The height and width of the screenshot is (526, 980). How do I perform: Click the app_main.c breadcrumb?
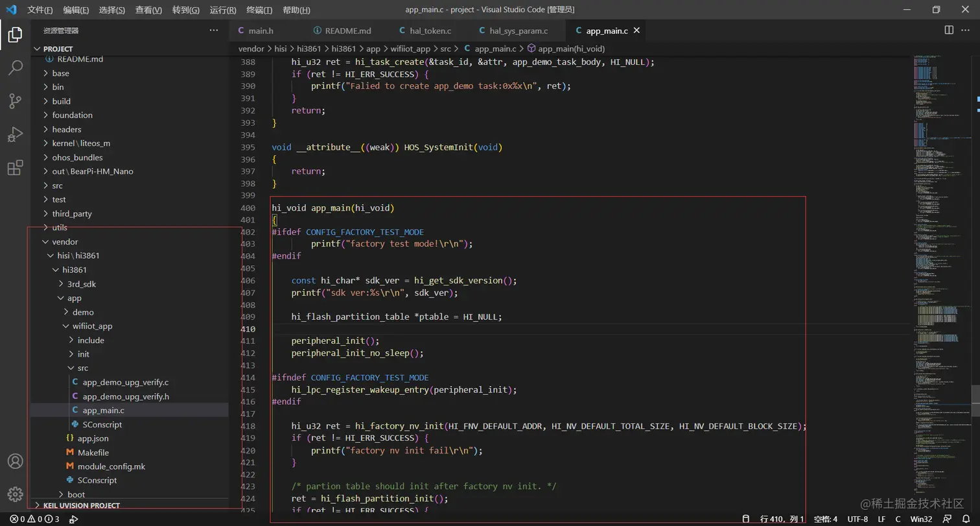490,49
